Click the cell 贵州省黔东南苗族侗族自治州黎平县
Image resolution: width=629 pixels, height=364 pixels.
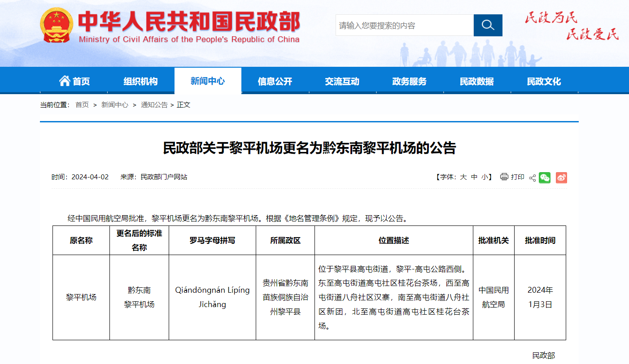285,297
